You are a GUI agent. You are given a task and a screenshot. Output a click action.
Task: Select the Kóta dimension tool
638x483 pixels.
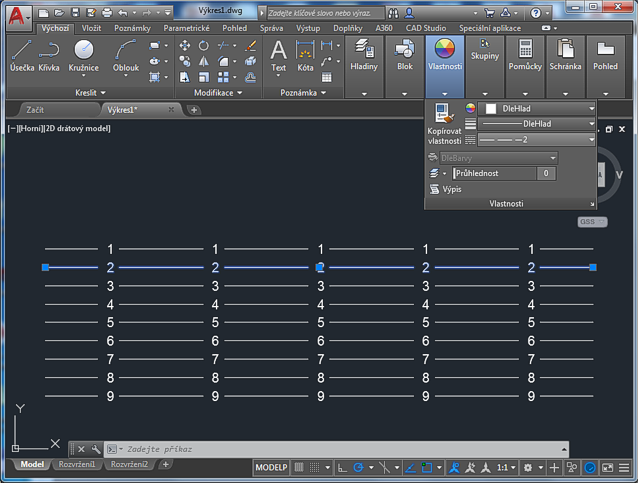point(305,56)
